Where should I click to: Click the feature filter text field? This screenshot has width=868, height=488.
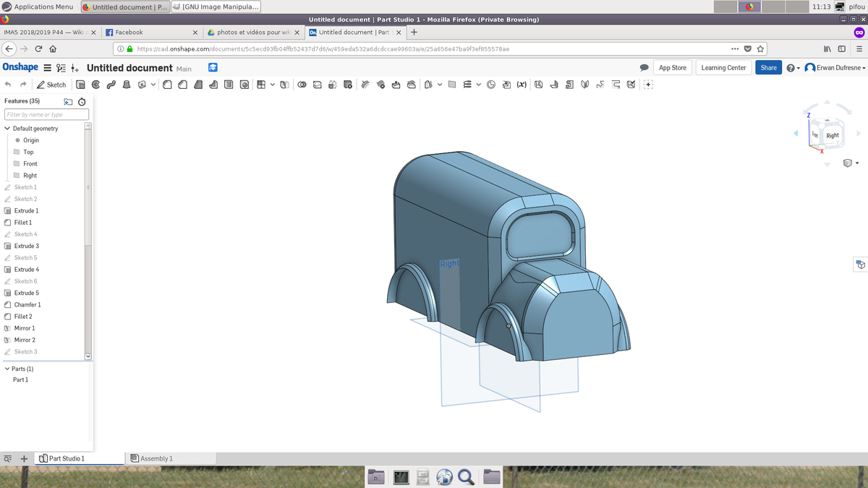pos(46,114)
